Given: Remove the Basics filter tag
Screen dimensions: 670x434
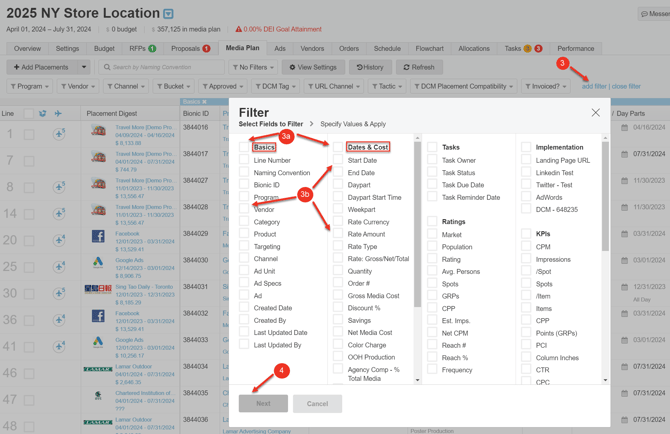Looking at the screenshot, I should (x=204, y=102).
